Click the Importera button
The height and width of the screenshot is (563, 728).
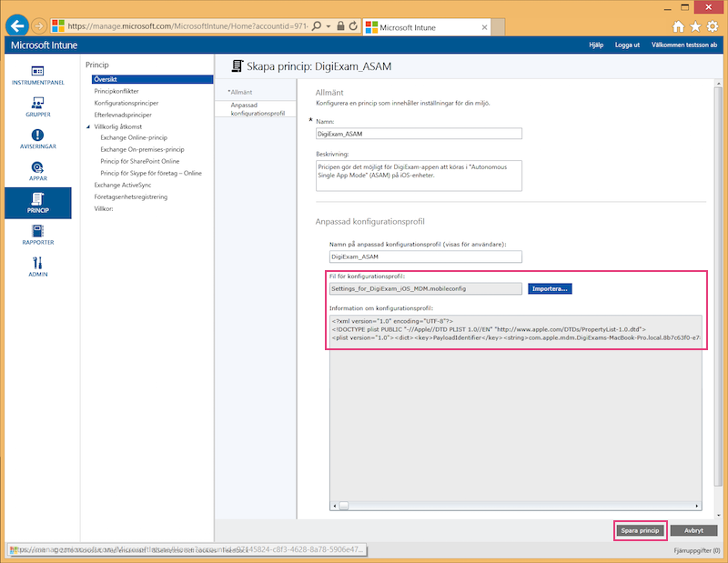(550, 288)
